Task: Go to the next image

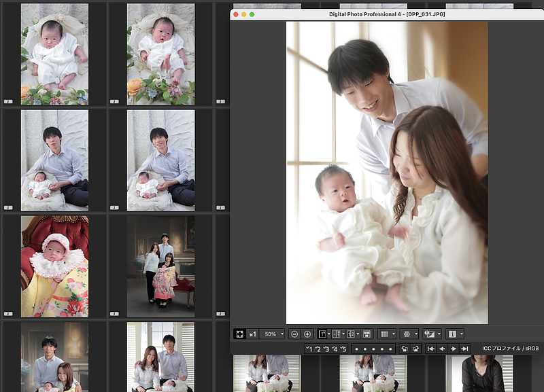Action: tap(453, 349)
